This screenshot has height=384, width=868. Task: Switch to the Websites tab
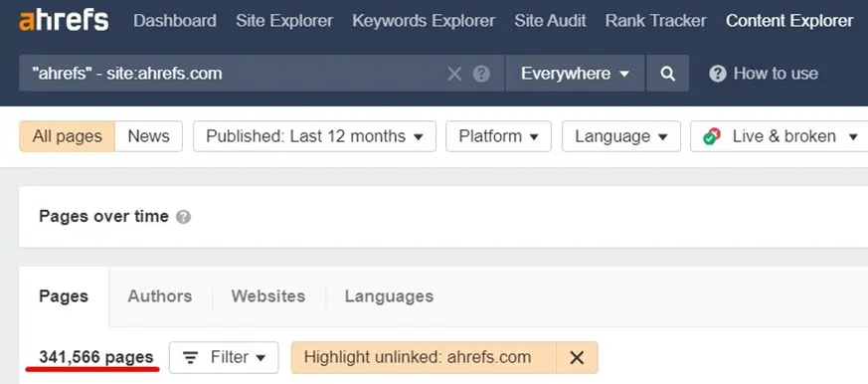[x=268, y=296]
